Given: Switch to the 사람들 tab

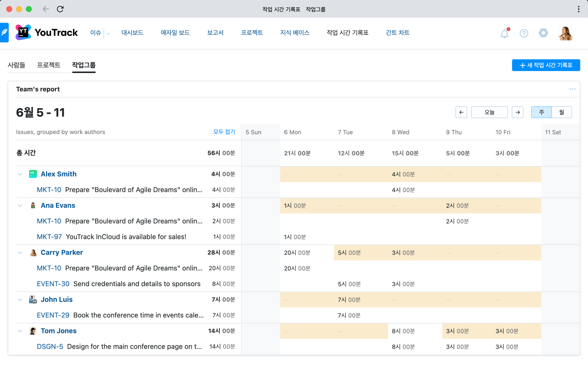Looking at the screenshot, I should (16, 65).
